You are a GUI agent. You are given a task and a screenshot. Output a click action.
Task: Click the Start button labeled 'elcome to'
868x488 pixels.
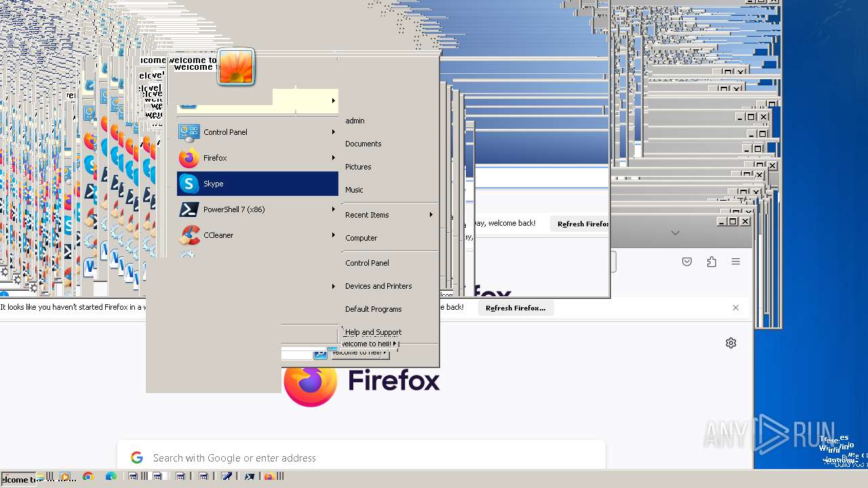click(18, 479)
